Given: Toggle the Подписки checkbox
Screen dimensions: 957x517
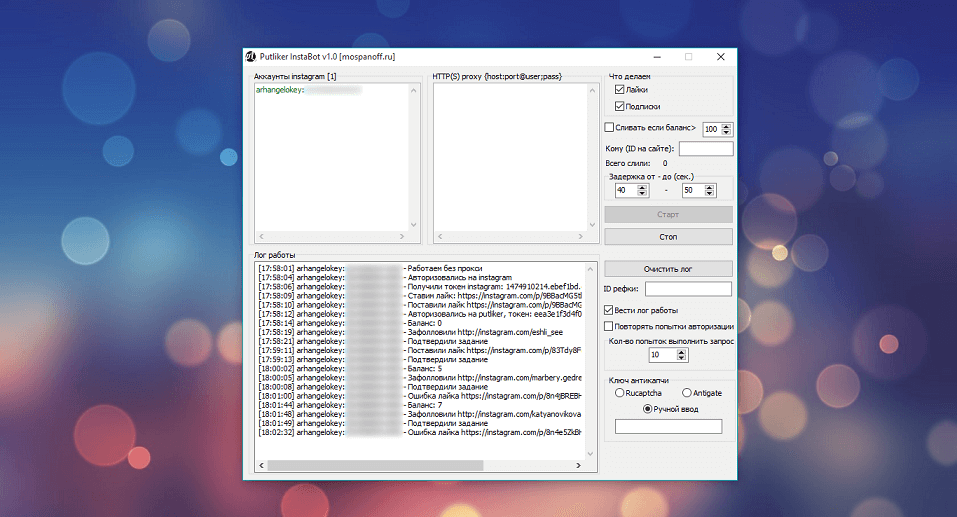Looking at the screenshot, I should coord(619,106).
